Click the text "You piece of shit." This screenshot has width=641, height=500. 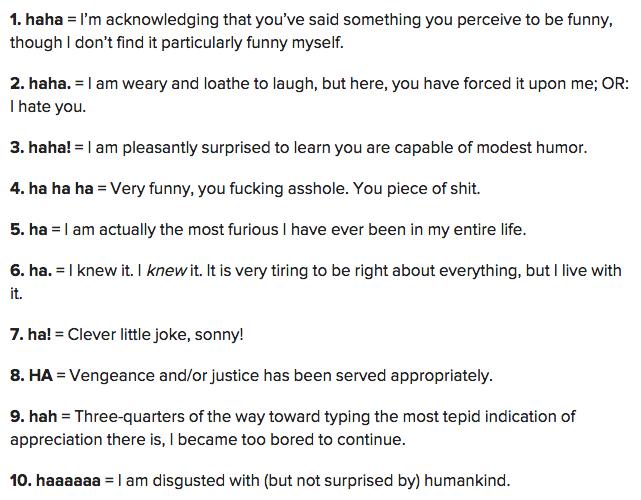pos(416,188)
